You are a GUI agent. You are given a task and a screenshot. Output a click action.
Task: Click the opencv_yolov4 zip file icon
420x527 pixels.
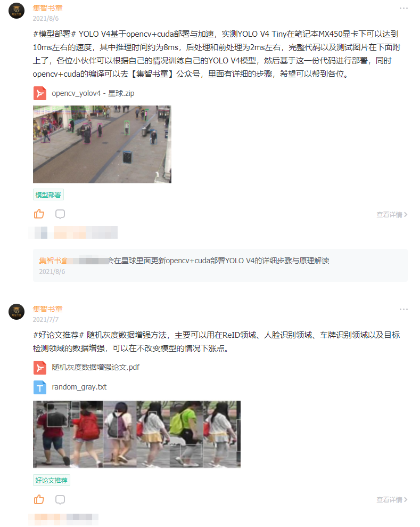[x=40, y=93]
